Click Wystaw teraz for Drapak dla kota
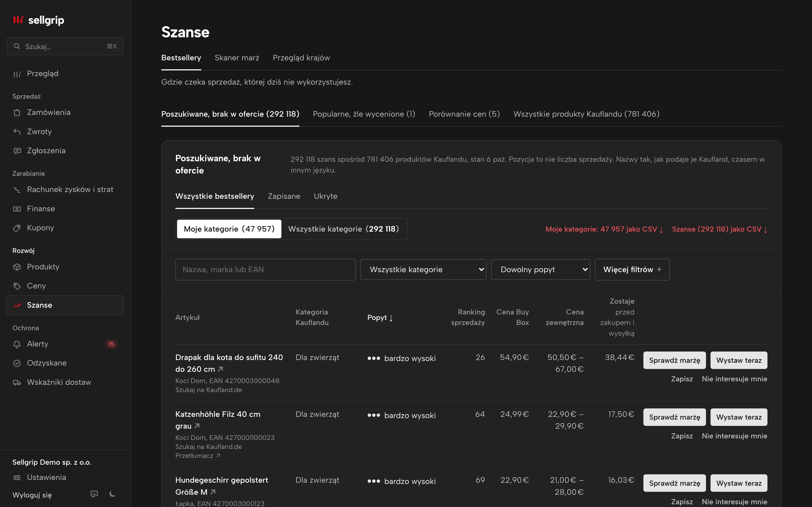This screenshot has width=812, height=507. (x=739, y=360)
